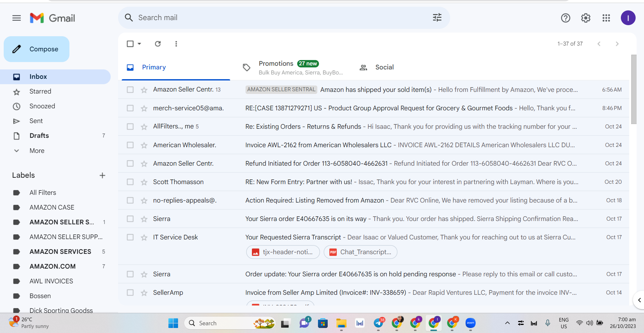
Task: Open Telegram from the taskbar
Action: 379,323
